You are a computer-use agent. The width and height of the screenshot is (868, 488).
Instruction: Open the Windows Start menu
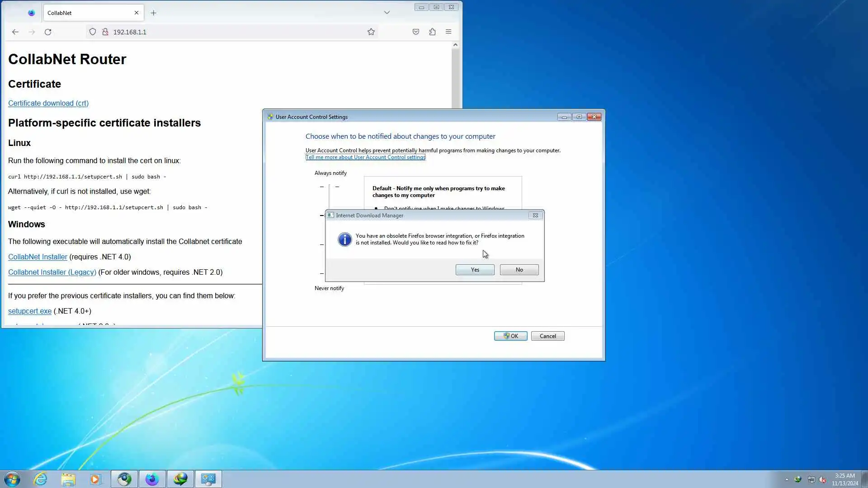pyautogui.click(x=12, y=479)
